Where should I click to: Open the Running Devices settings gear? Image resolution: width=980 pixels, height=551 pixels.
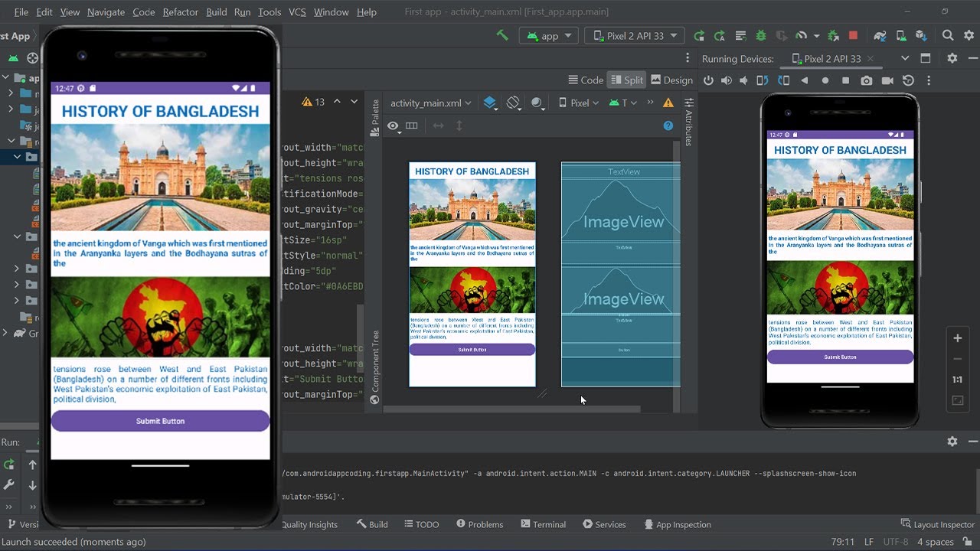coord(952,58)
